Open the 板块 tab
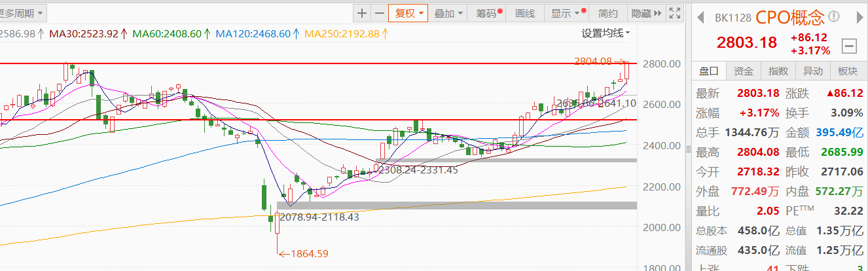Viewport: 868px width, 271px height. [x=848, y=71]
